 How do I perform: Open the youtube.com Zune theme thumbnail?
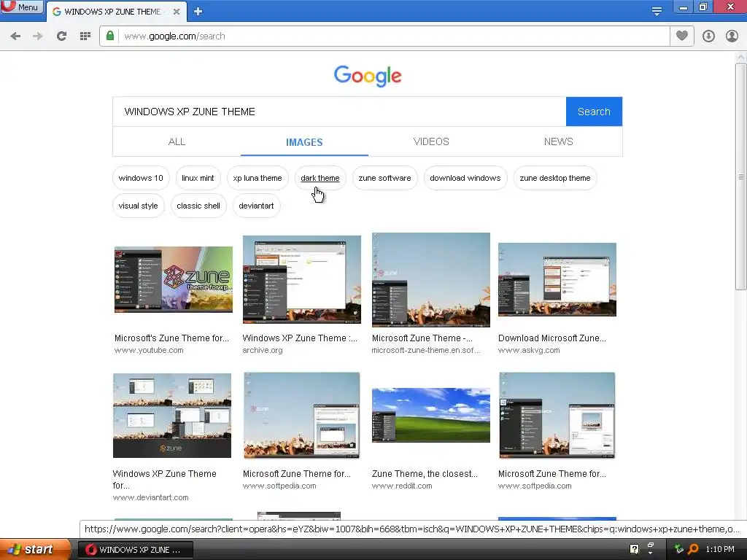[174, 279]
